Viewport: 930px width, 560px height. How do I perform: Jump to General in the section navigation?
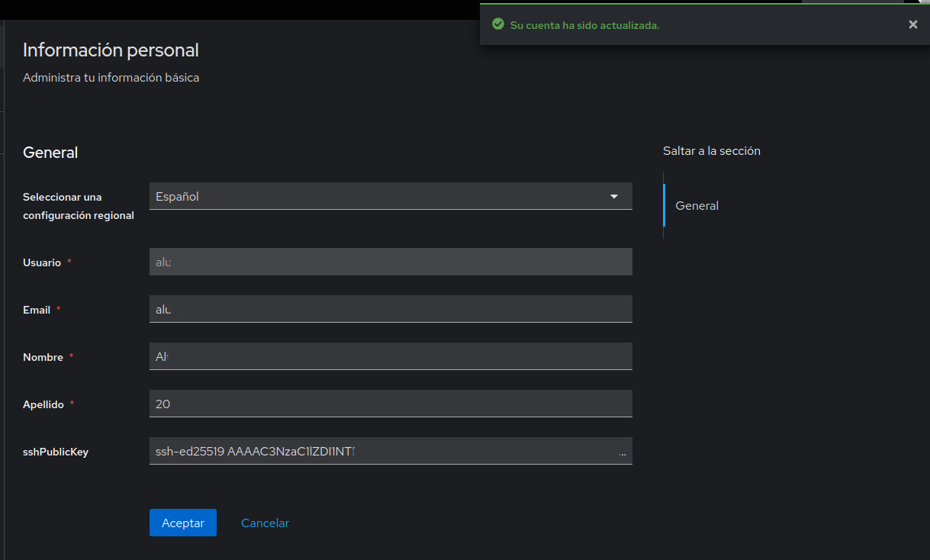coord(697,206)
